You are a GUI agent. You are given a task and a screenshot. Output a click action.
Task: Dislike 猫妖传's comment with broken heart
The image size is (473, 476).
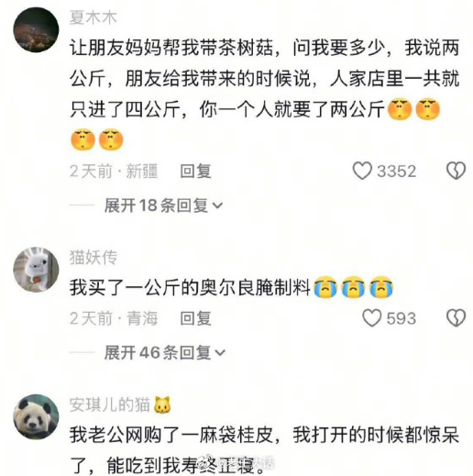[456, 318]
